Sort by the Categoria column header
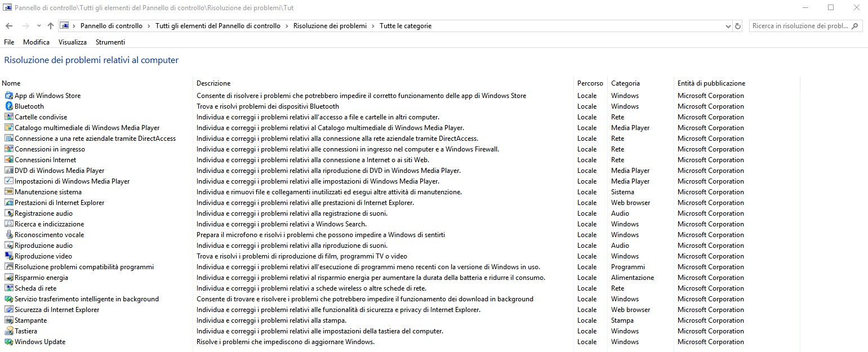Screen dimensions: 868x352 click(625, 83)
